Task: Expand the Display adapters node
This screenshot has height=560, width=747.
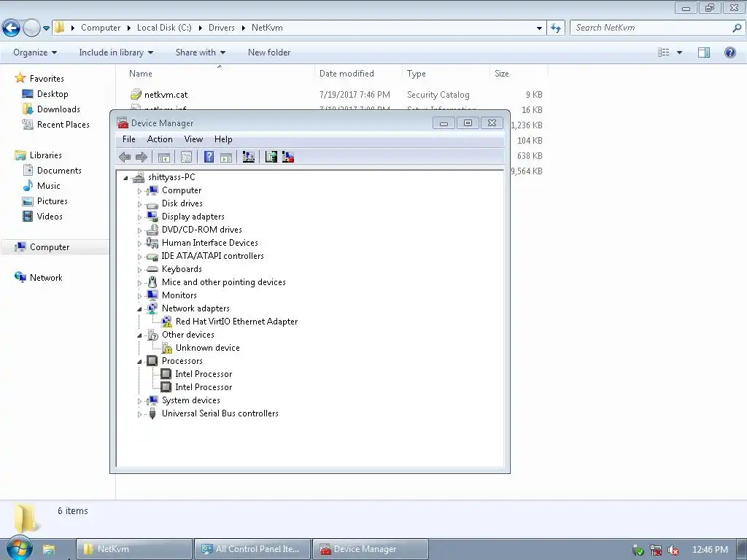Action: point(139,217)
